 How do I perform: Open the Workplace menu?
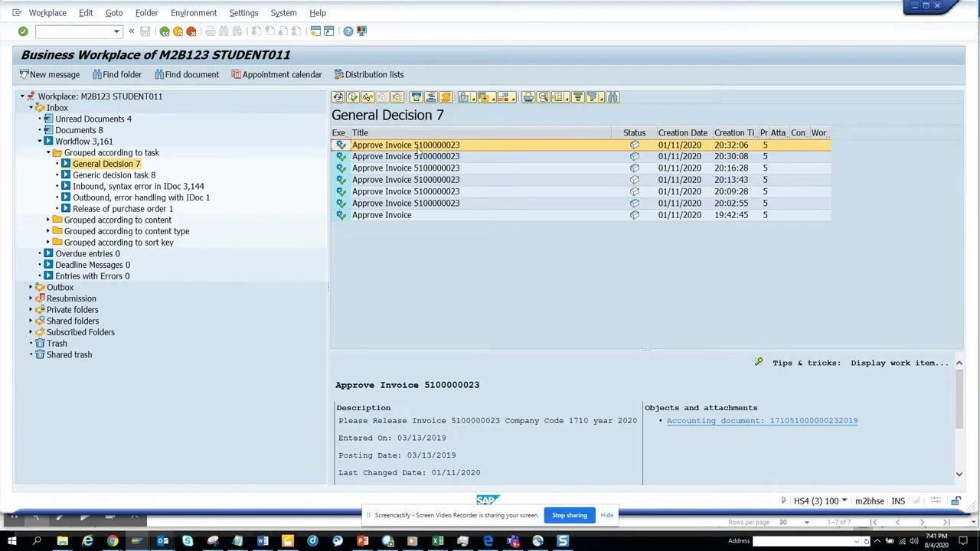pos(47,13)
